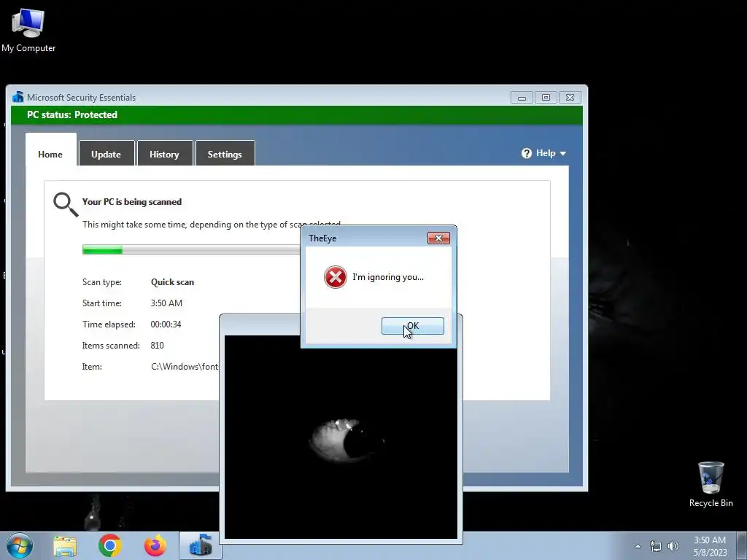Click the "Time elapsed:" label
The height and width of the screenshot is (560, 747).
[109, 324]
